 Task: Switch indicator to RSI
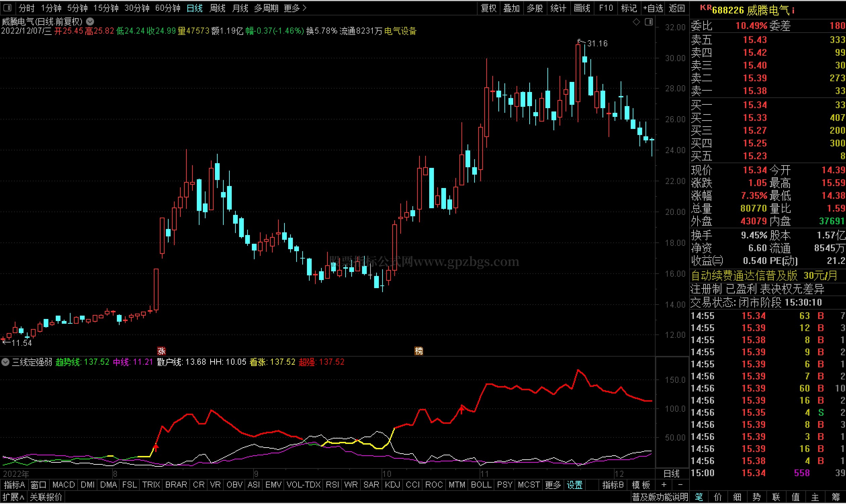[332, 485]
